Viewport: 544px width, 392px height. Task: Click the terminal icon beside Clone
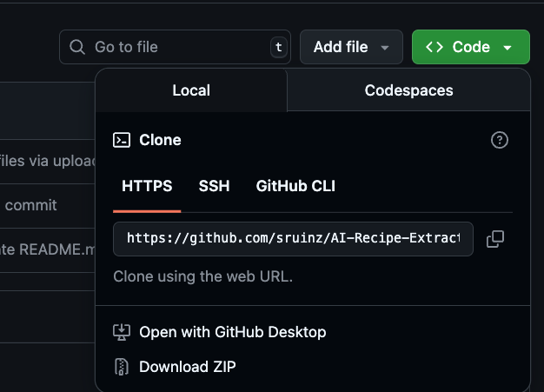(122, 140)
